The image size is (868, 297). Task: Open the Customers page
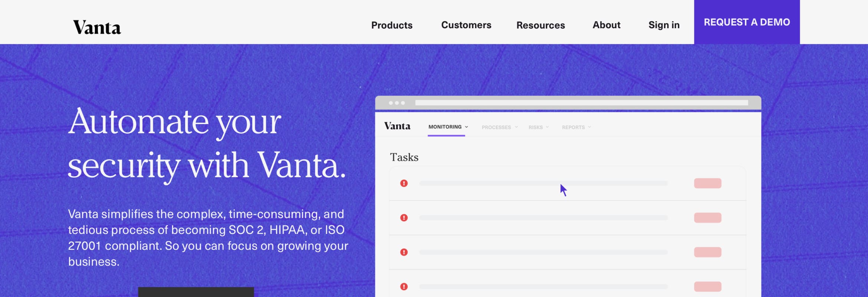pos(466,25)
